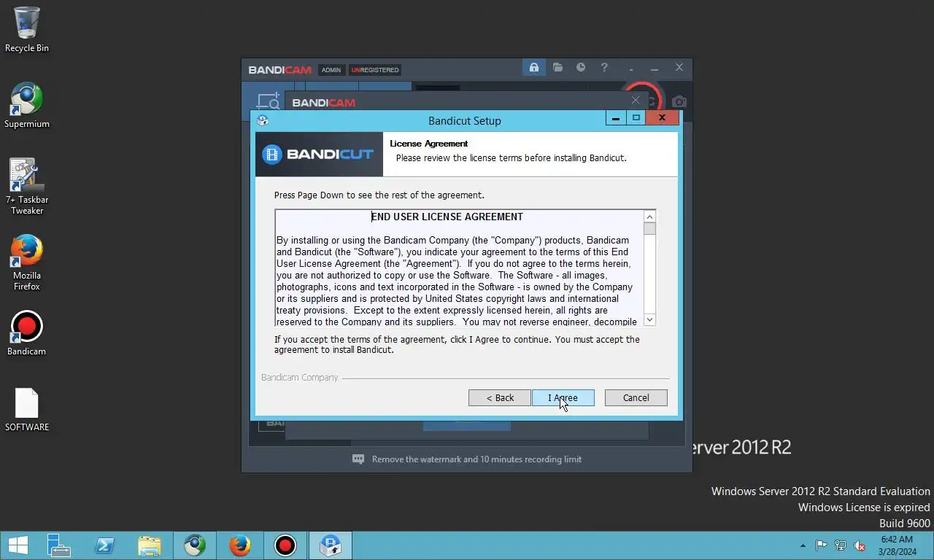
Task: Open File Explorer from the taskbar
Action: [x=150, y=545]
